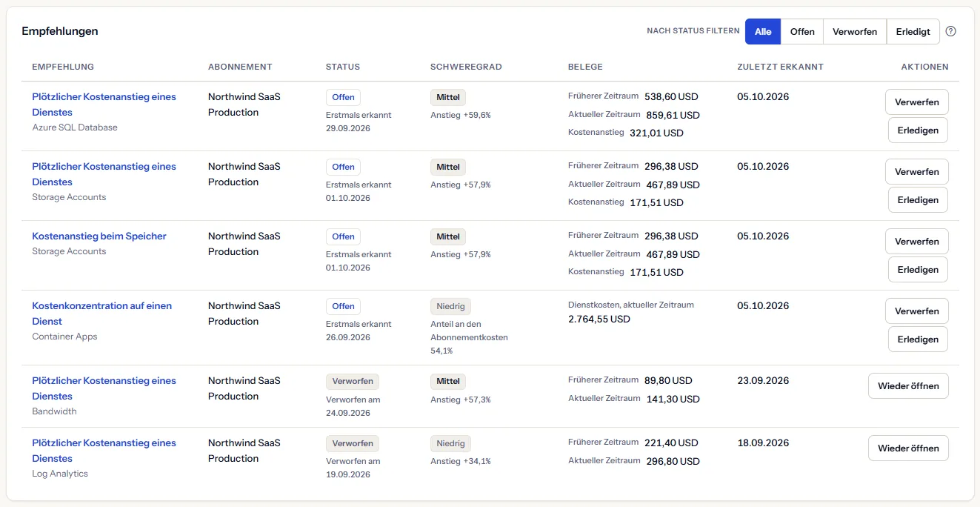The image size is (980, 507).
Task: Click the EMPFEHLUNG column header
Action: pyautogui.click(x=63, y=67)
